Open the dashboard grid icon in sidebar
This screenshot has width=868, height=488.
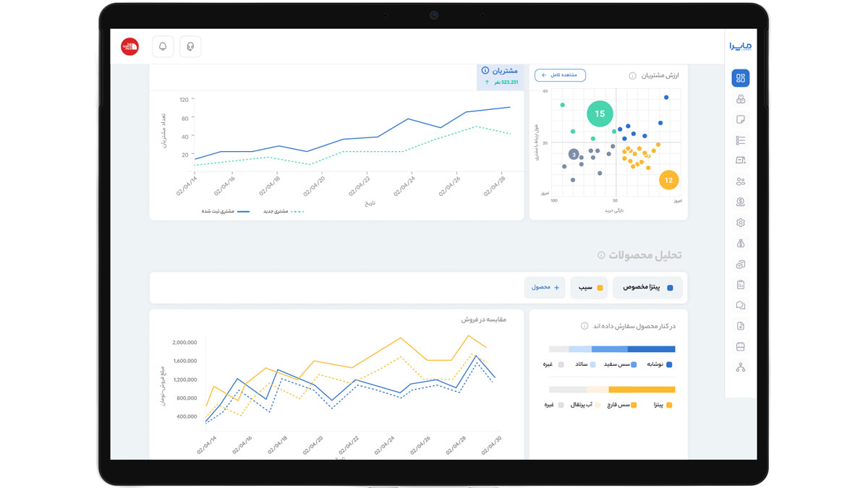740,78
